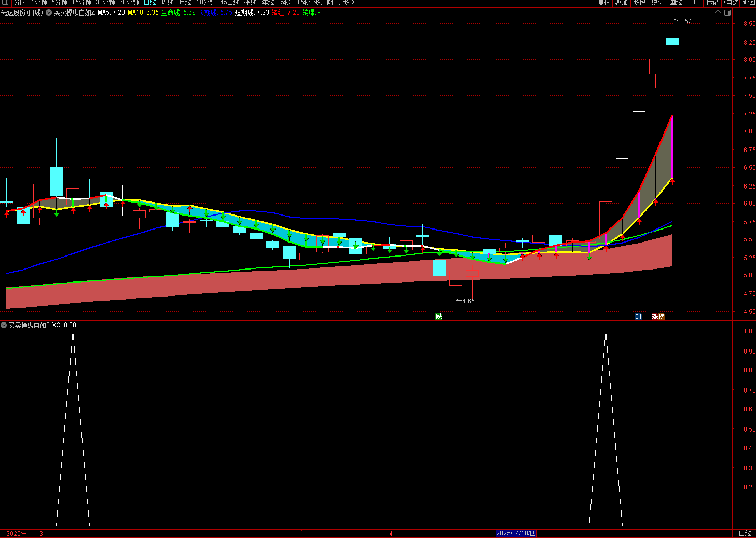
Task: Click the latest cyan candlestick near 8.25
Action: point(672,42)
